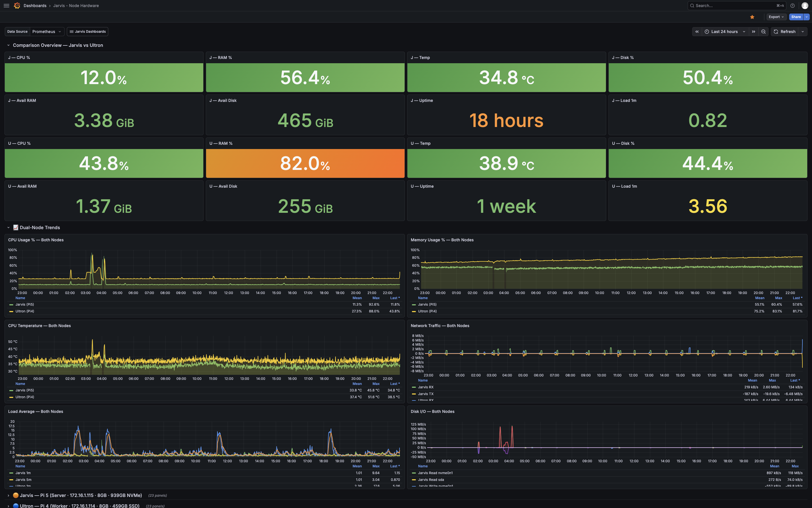Open the Prometheus data source dropdown

pos(47,32)
